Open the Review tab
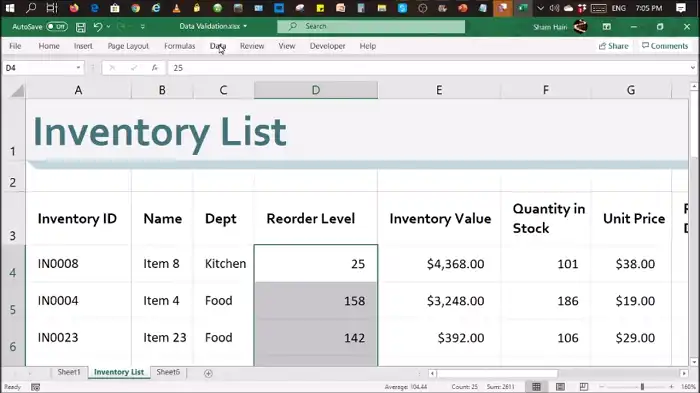This screenshot has height=393, width=700. click(252, 46)
